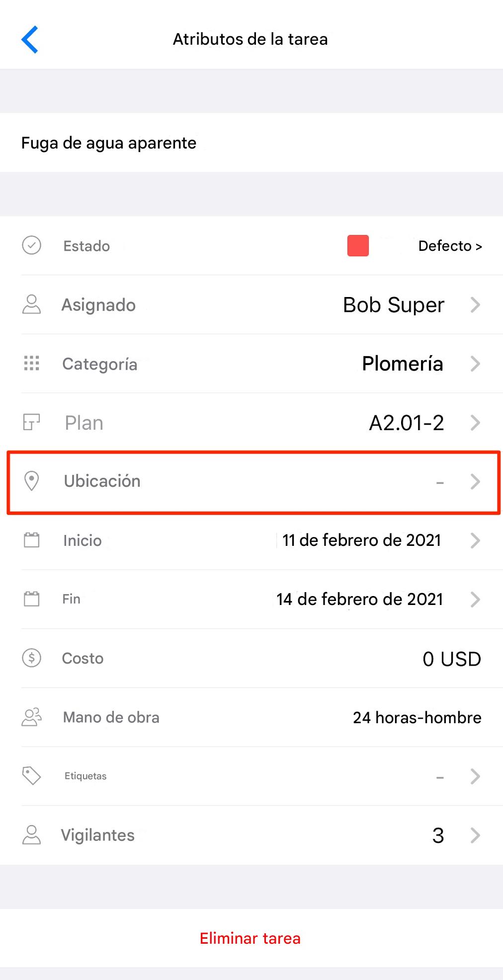Viewport: 503px width, 980px height.
Task: Open plan A2.01-2 chevron
Action: (x=475, y=423)
